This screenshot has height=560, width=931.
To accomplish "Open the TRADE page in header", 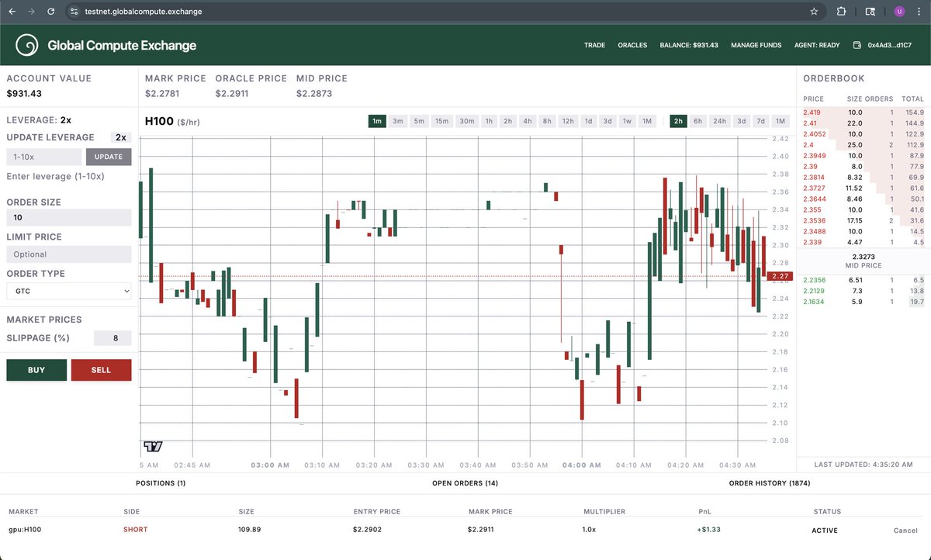I will coord(594,45).
